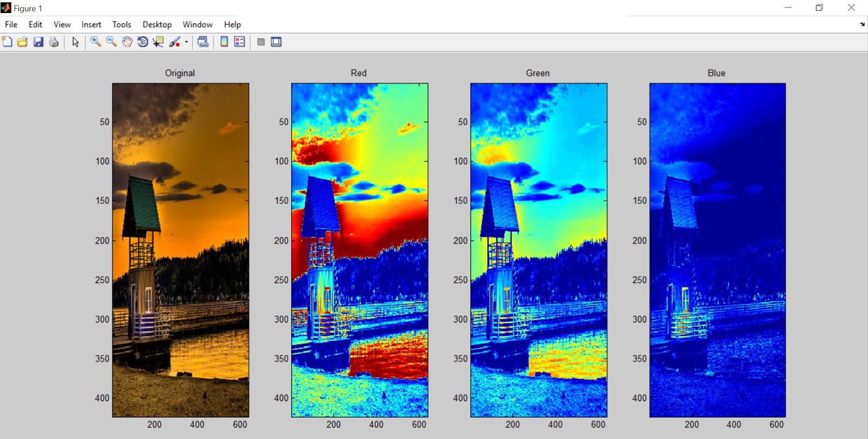
Task: Click the Open File folder icon
Action: 22,42
